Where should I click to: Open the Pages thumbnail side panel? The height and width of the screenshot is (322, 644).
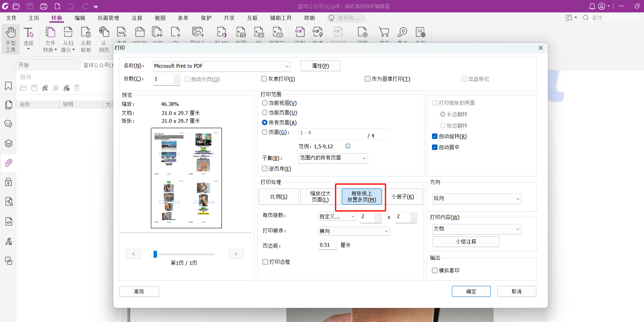pos(9,105)
